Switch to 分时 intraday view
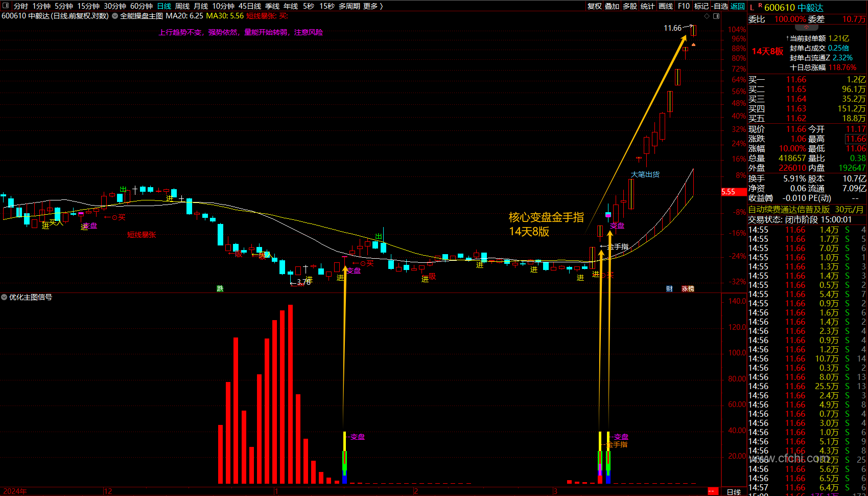Screen dimensions: 868x496 [x=21, y=6]
